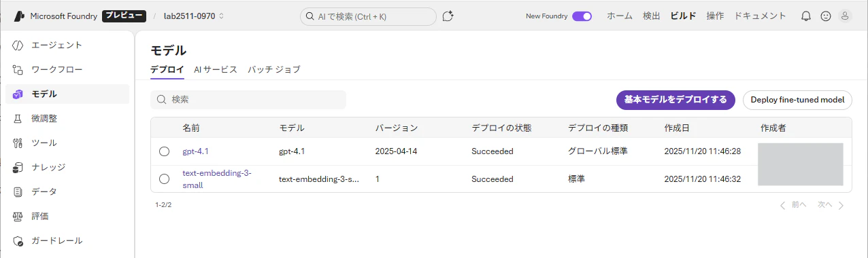Go to previous page 前へ

click(793, 204)
